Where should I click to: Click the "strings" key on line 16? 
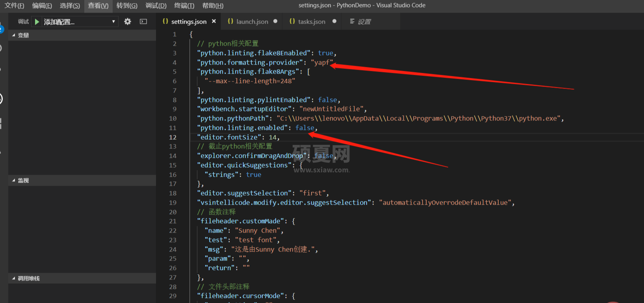221,175
